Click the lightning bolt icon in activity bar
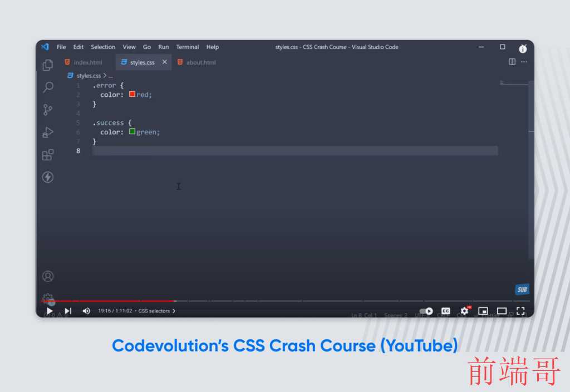 (48, 177)
